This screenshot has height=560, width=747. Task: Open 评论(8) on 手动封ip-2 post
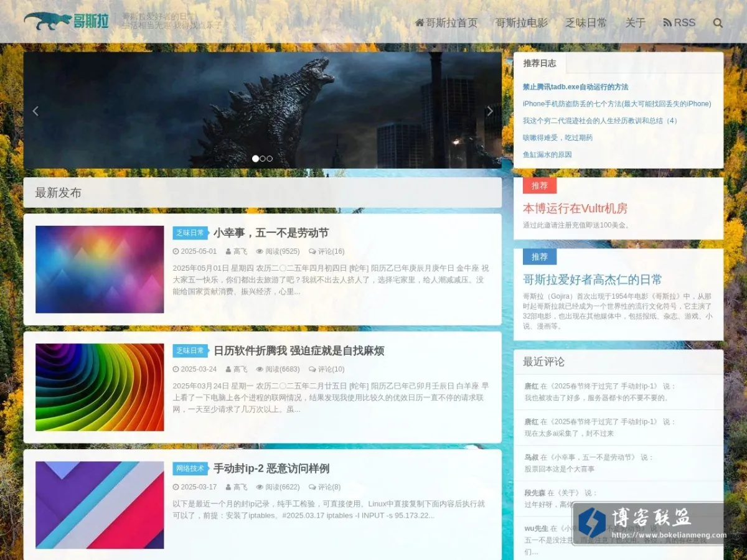click(x=324, y=487)
